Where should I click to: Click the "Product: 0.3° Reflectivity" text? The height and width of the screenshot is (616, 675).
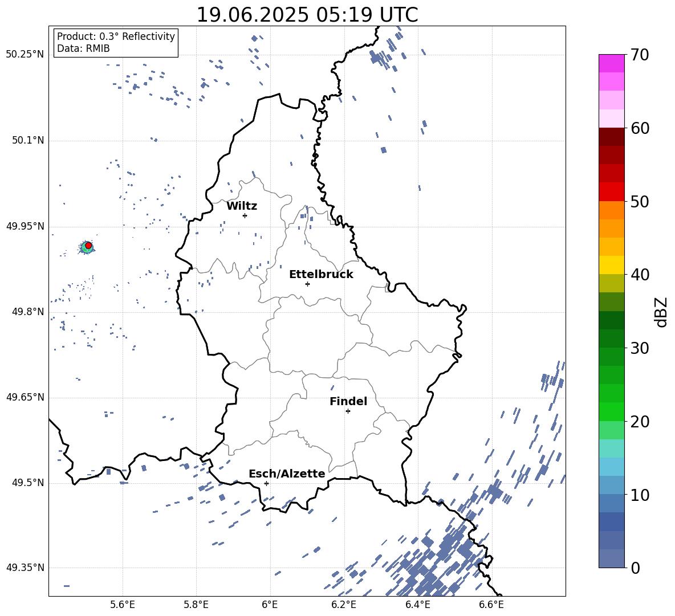tap(116, 36)
